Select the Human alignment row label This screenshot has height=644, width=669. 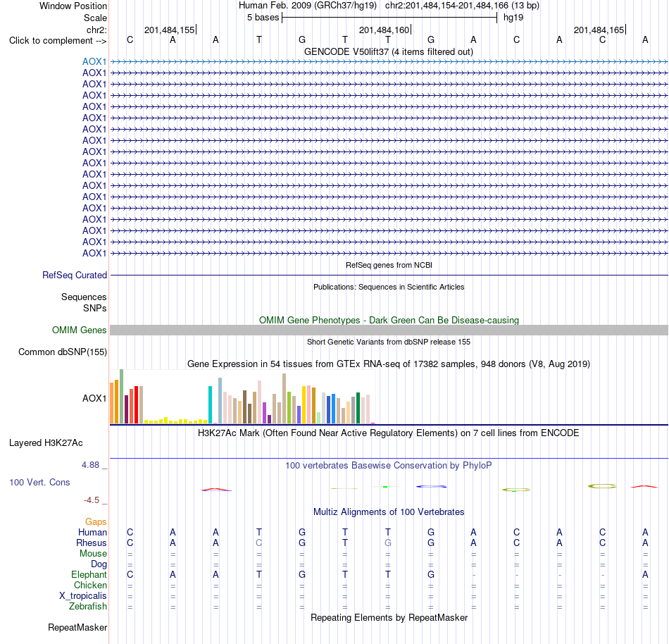click(92, 533)
